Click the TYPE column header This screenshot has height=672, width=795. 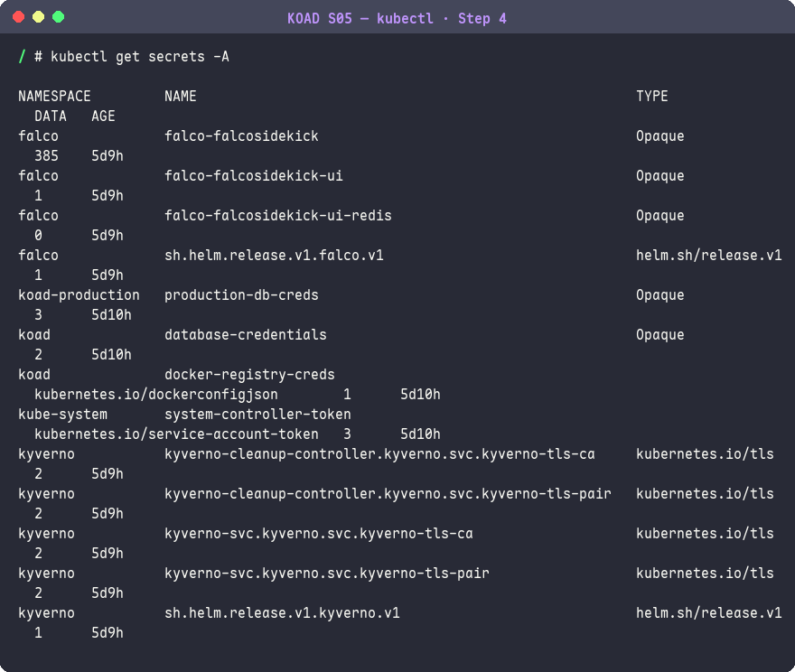click(652, 97)
